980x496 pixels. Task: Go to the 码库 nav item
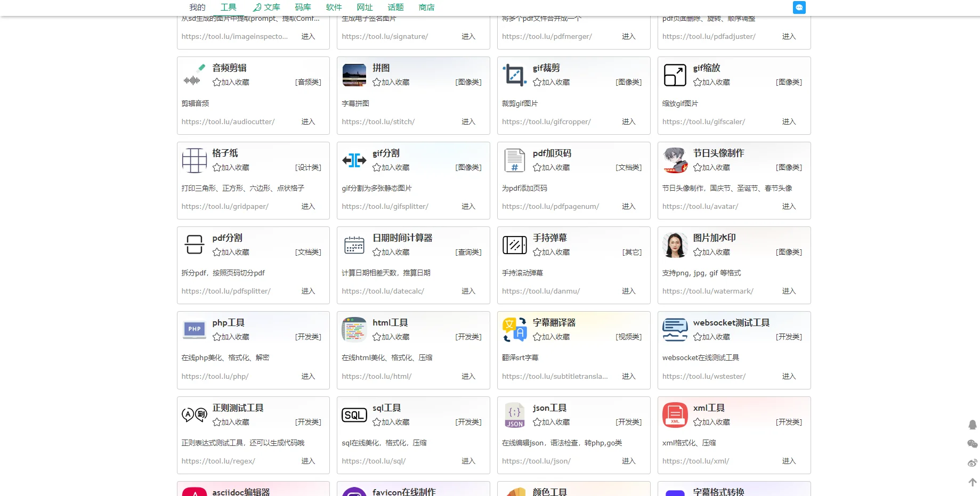[303, 7]
